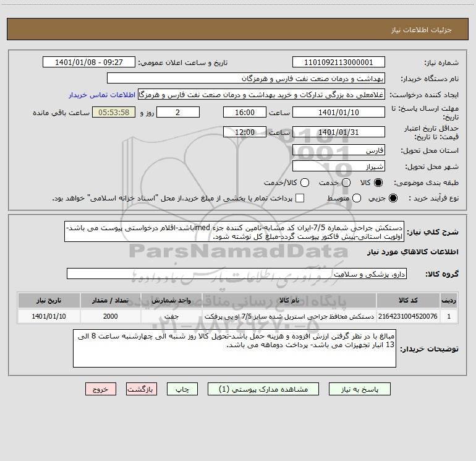Click the کد کالا column header

coord(408,300)
